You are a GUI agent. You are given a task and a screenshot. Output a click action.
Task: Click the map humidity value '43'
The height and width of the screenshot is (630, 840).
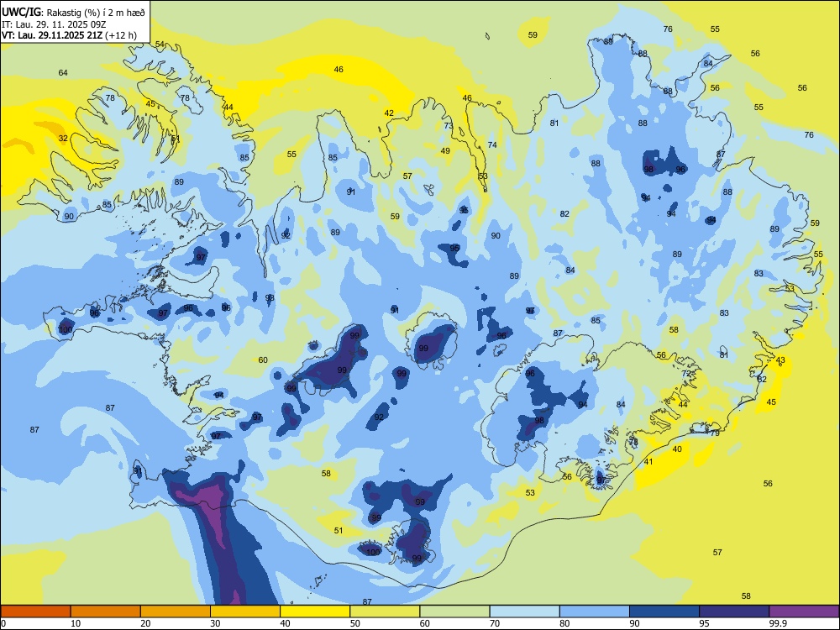coord(780,360)
